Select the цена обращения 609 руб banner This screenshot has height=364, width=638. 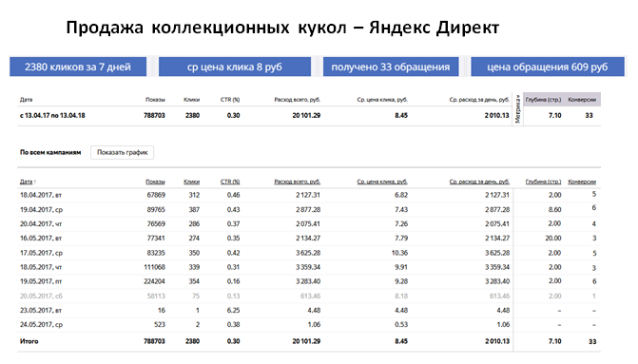click(548, 67)
